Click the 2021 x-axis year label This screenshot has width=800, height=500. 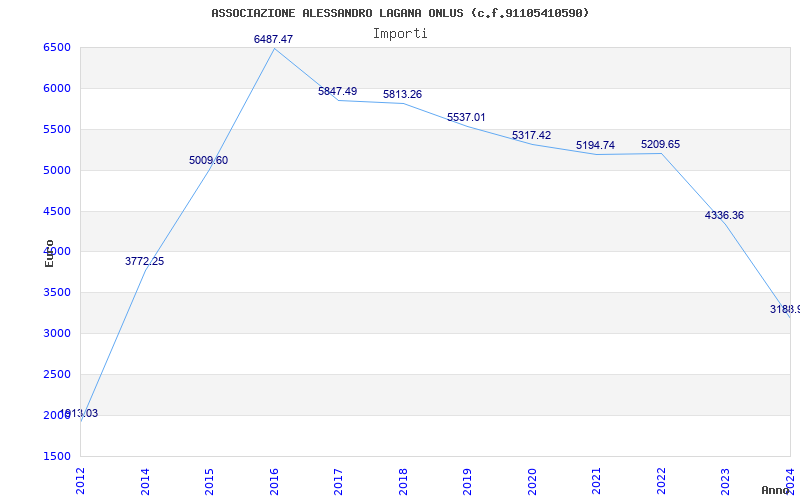coord(596,481)
